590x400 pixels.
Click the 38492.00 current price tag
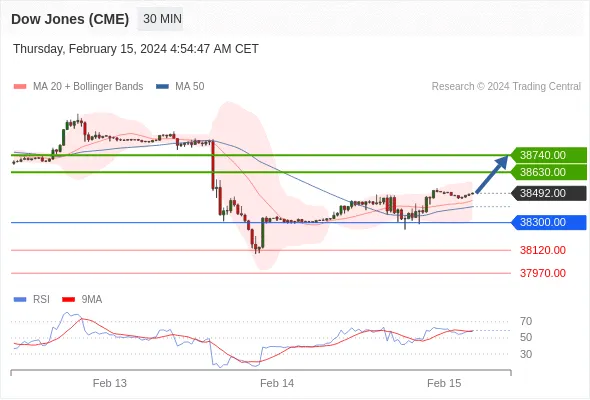[x=548, y=193]
